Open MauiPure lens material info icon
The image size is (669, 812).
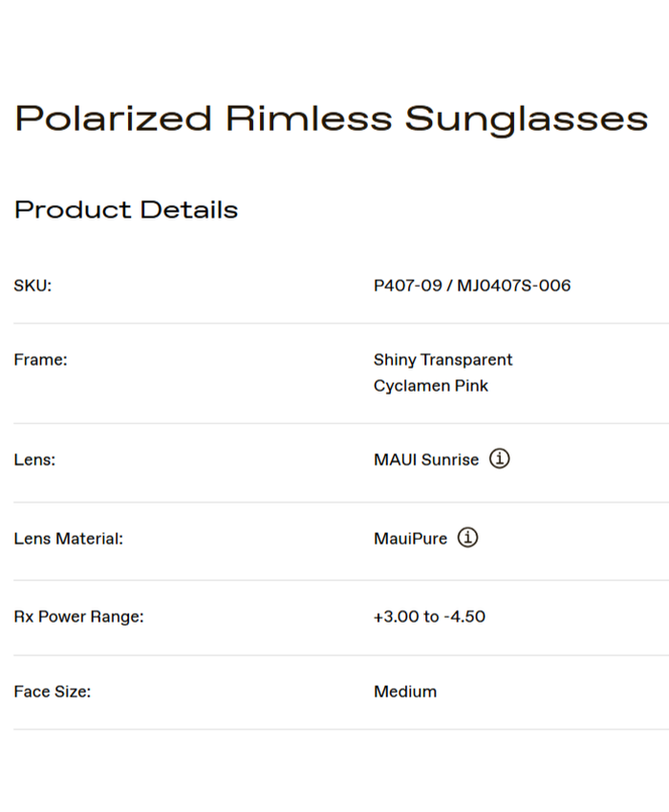click(467, 538)
